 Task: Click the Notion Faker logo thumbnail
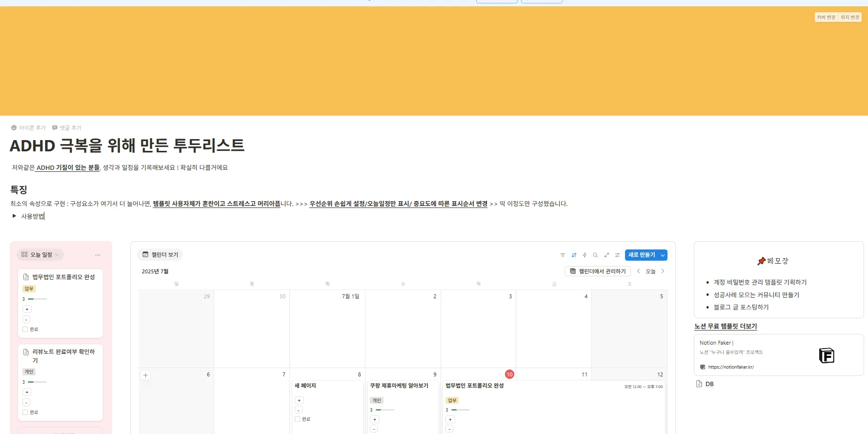pyautogui.click(x=826, y=355)
